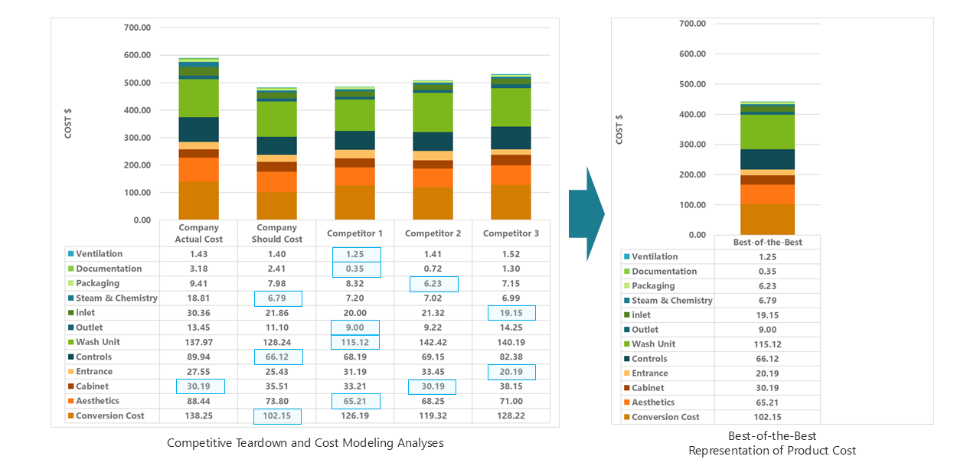Select the Company Should Cost column header
Image resolution: width=980 pixels, height=466 pixels.
click(277, 233)
